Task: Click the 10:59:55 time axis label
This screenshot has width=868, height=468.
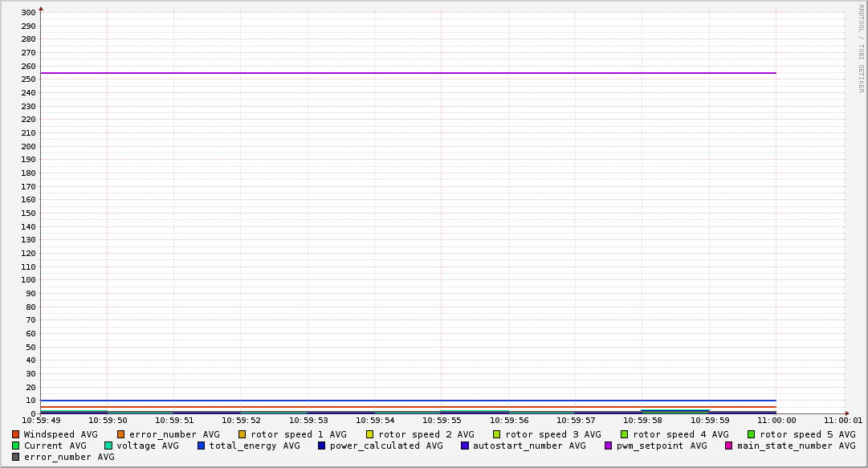Action: click(442, 420)
